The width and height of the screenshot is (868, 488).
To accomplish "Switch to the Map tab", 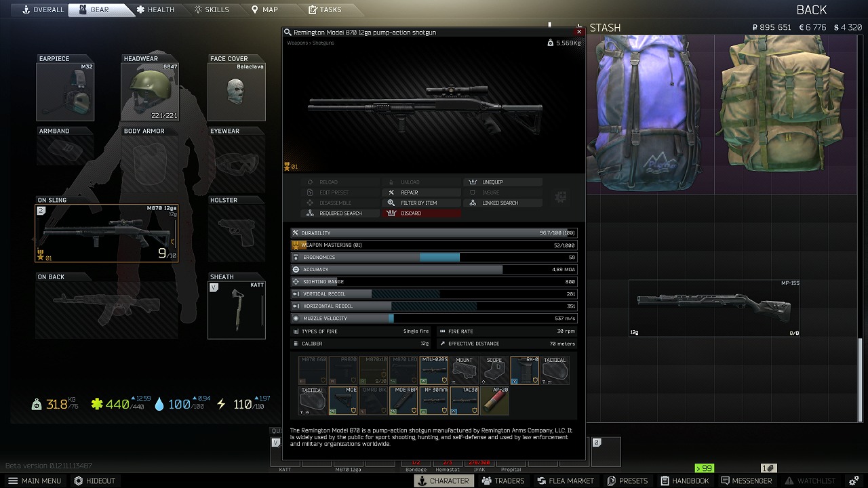I will click(265, 9).
